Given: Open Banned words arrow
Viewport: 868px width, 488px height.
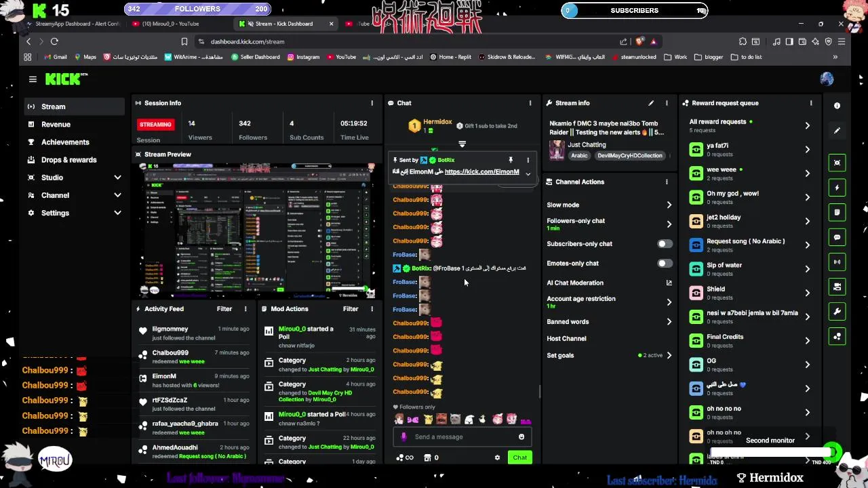Looking at the screenshot, I should (669, 322).
